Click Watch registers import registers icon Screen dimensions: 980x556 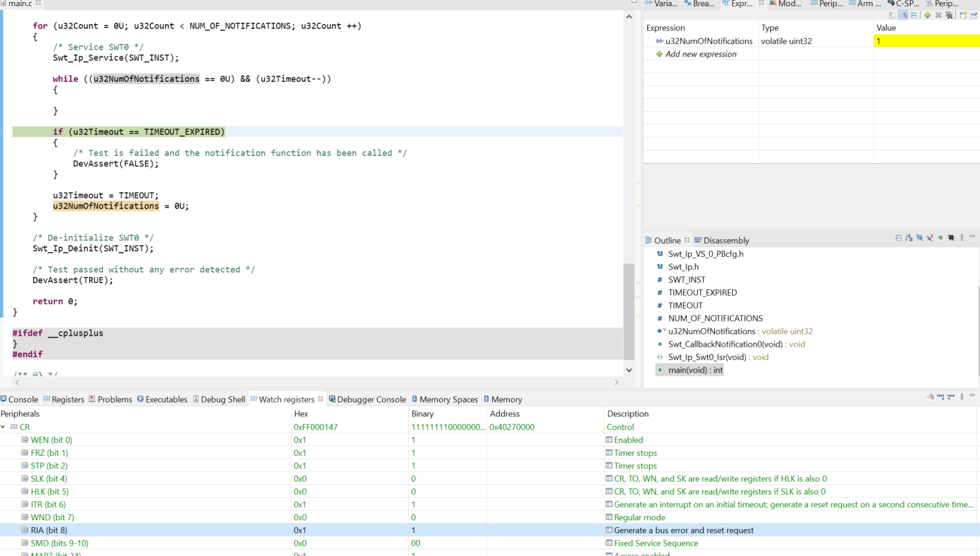coord(941,396)
